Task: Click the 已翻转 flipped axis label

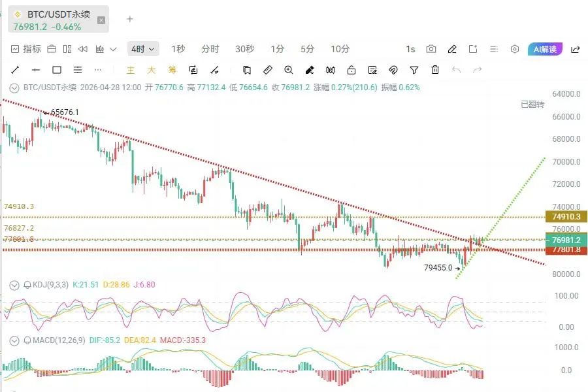Action: coord(532,105)
